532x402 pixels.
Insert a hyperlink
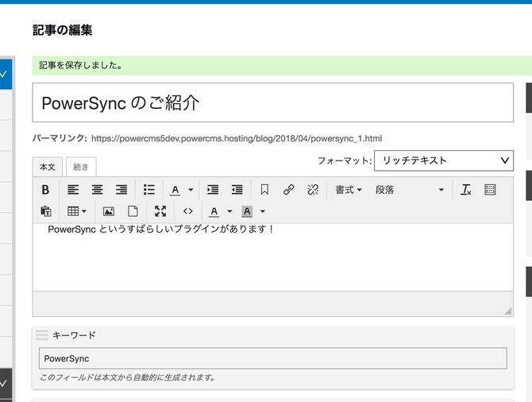(289, 190)
